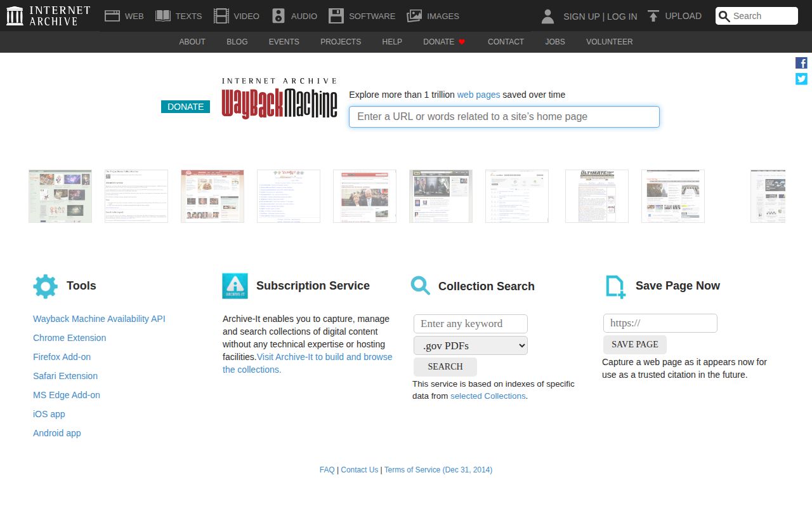Click the first website thumbnail in the carousel

click(x=60, y=196)
